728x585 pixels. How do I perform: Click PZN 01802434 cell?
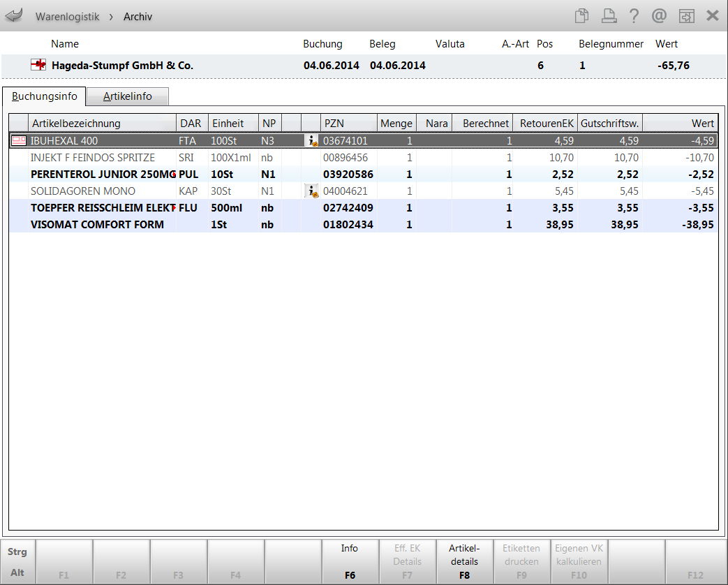(348, 224)
